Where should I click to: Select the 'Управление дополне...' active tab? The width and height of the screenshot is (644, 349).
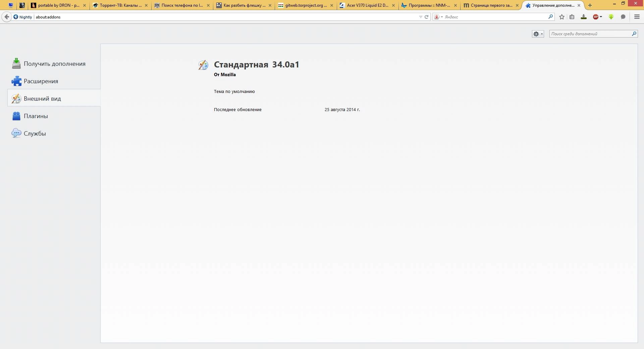553,5
